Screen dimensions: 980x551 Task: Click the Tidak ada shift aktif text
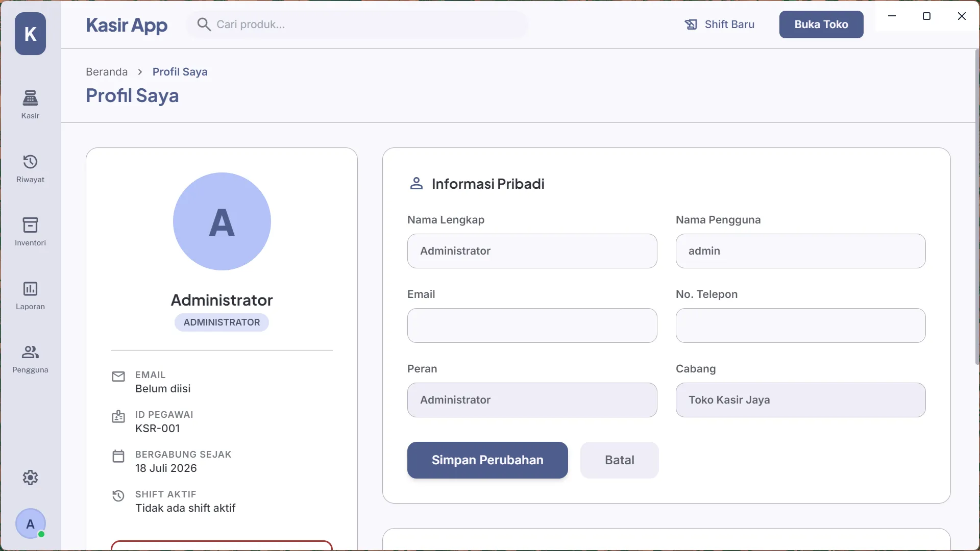pos(185,508)
